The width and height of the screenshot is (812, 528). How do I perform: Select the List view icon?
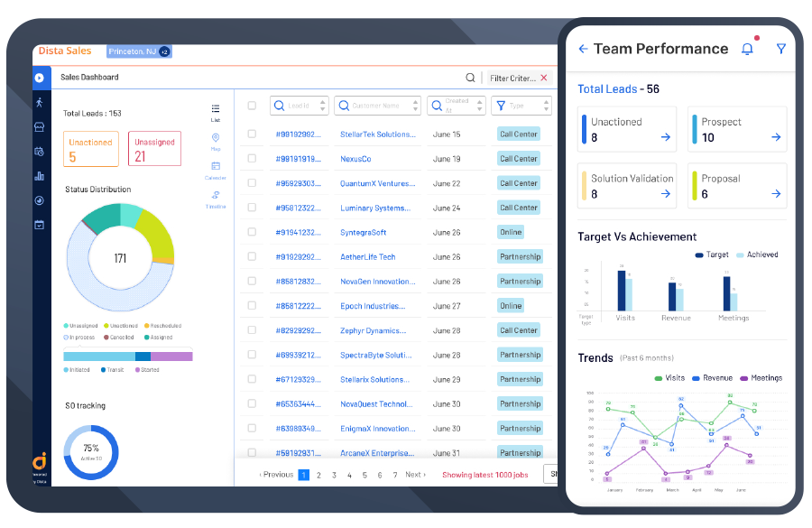215,107
